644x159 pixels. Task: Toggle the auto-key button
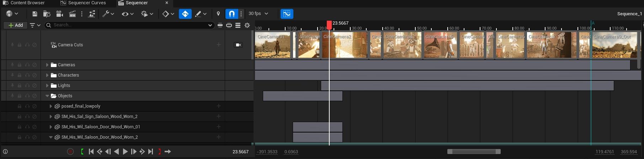185,14
